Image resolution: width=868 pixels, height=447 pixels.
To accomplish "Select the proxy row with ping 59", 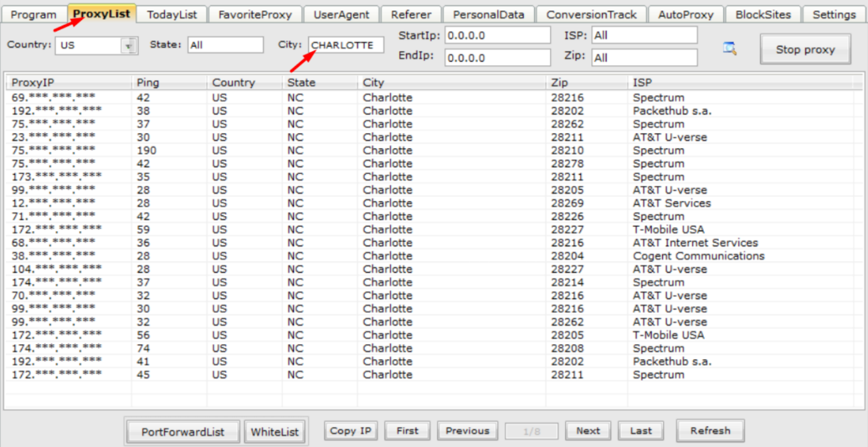I will (434, 229).
